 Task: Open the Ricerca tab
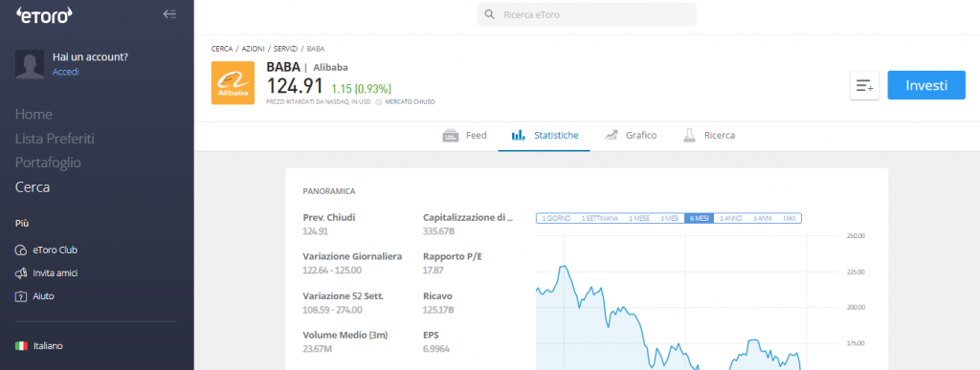point(709,136)
